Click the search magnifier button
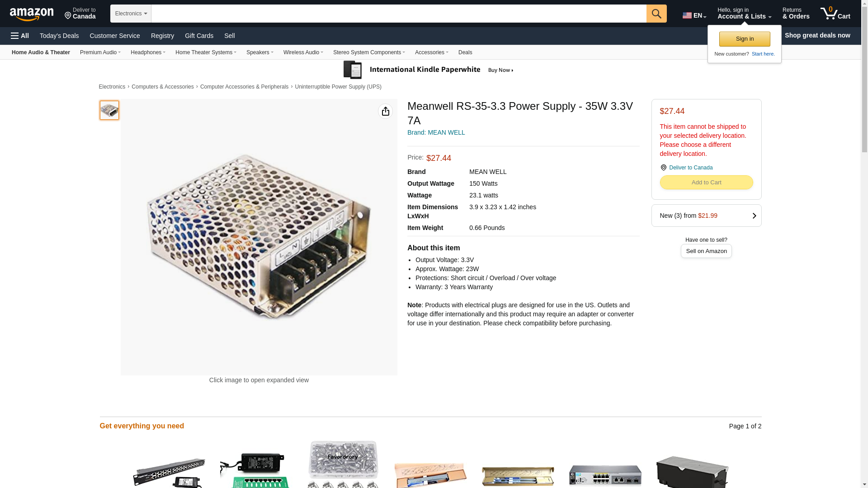Screen dimensions: 868x488 (656, 14)
